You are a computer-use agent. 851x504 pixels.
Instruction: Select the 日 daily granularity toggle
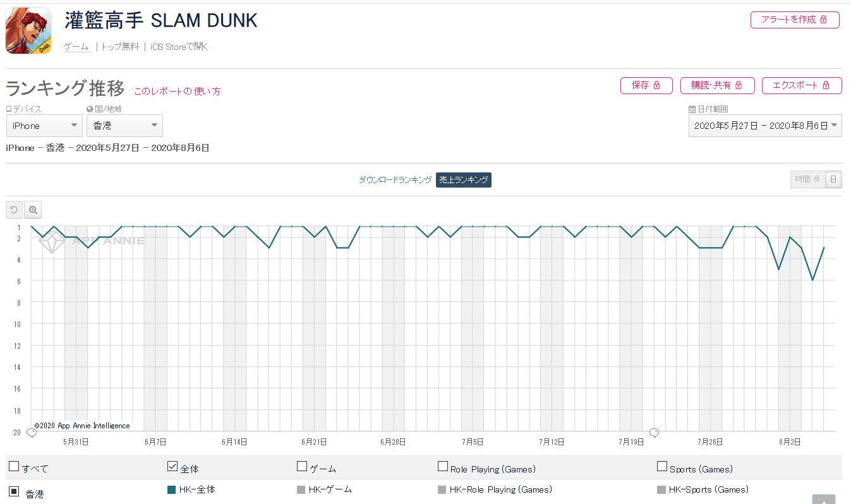coord(834,179)
